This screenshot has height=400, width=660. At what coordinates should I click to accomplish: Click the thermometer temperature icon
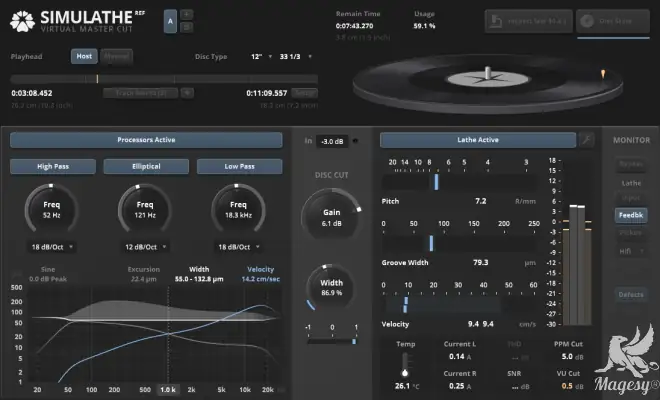(x=405, y=365)
